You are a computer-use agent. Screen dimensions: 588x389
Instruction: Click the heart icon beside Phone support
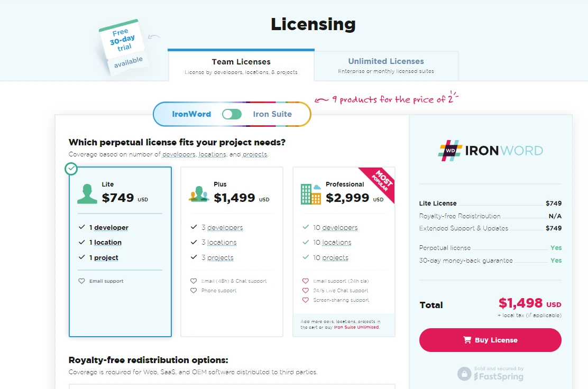tap(194, 291)
